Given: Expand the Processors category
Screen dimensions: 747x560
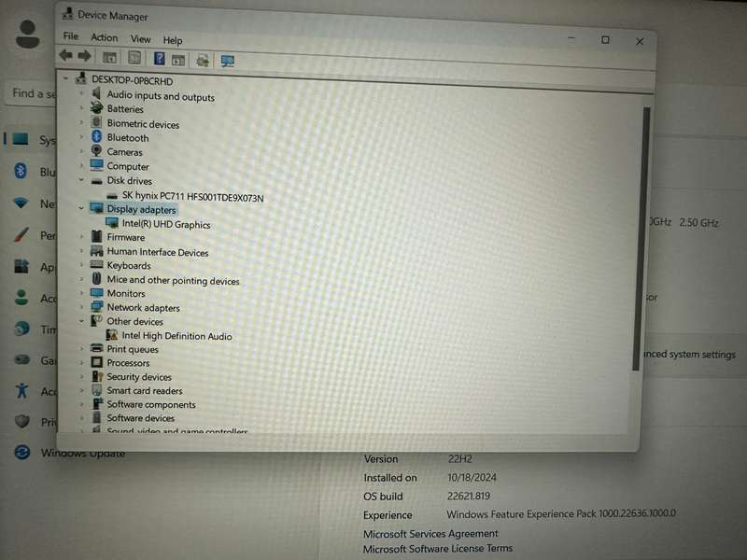Looking at the screenshot, I should 82,362.
